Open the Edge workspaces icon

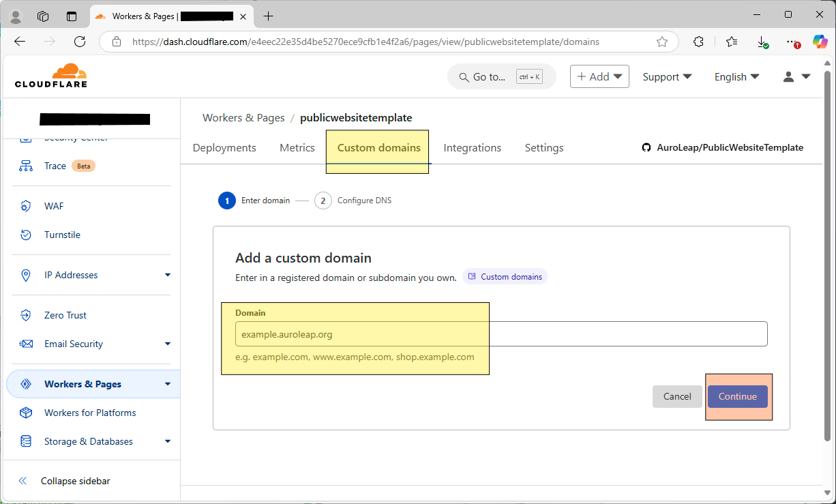[43, 16]
